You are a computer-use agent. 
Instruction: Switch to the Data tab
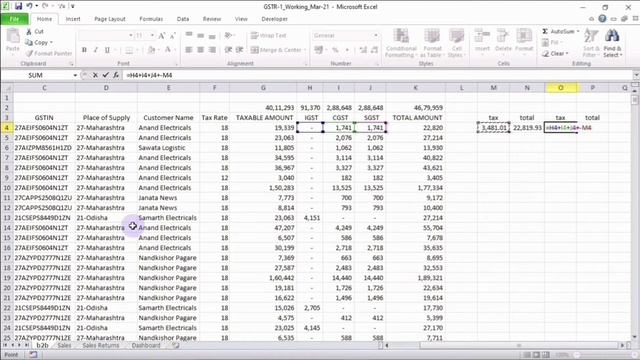click(183, 19)
